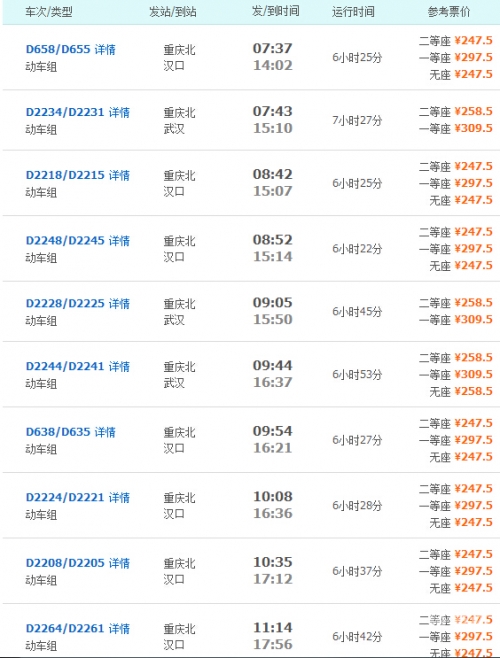Open 详情 for D2234/D2231
Screen dimensions: 500x658
tap(119, 112)
